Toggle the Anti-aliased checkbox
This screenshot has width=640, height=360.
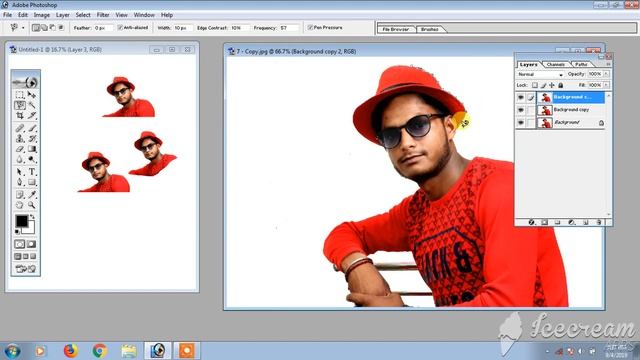(120, 27)
